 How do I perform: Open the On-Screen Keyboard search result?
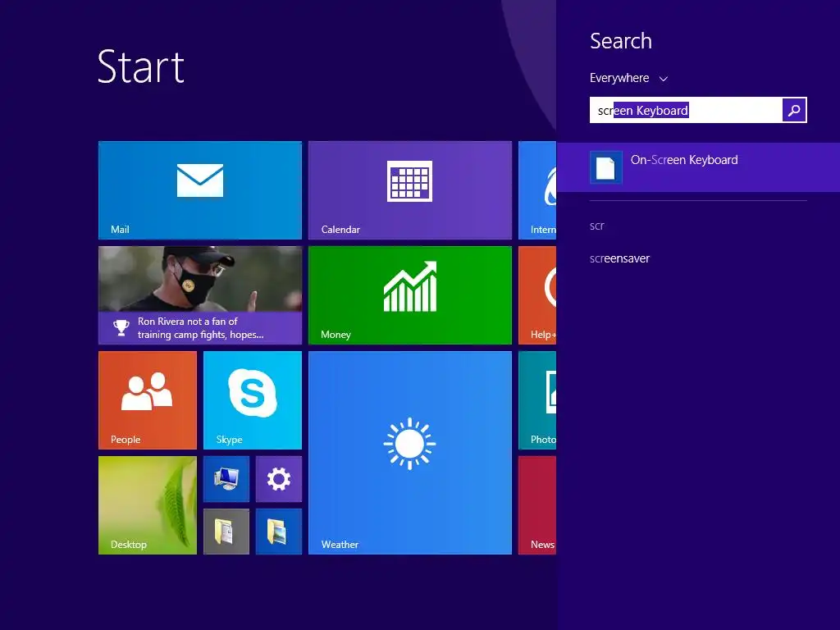pos(698,167)
